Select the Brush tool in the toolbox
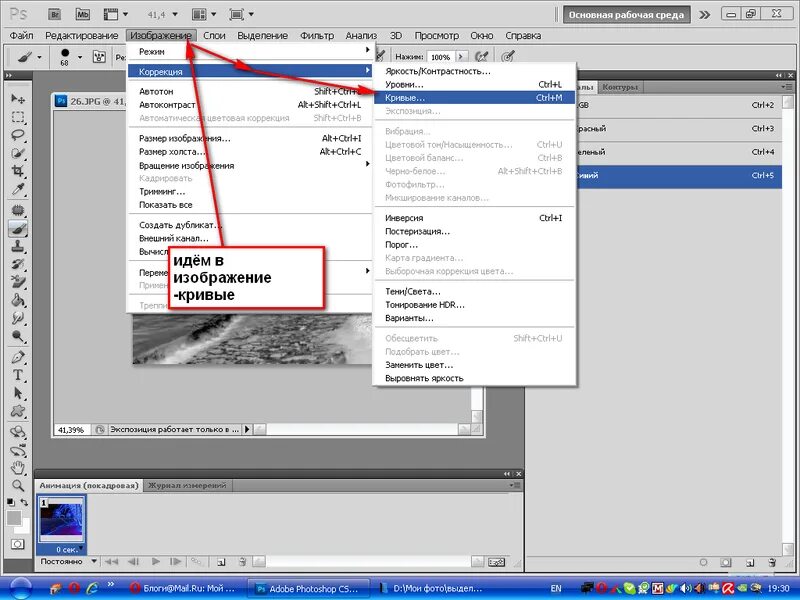 [18, 229]
